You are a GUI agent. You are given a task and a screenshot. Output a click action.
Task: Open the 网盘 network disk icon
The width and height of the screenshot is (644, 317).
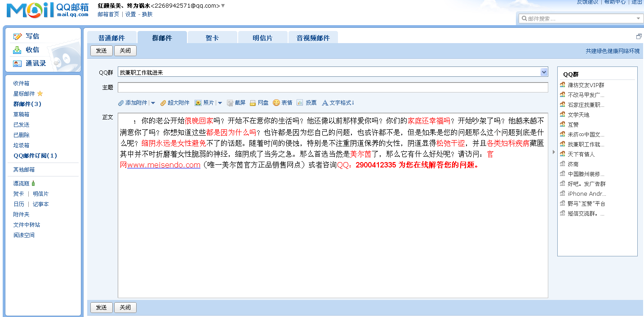tap(253, 102)
